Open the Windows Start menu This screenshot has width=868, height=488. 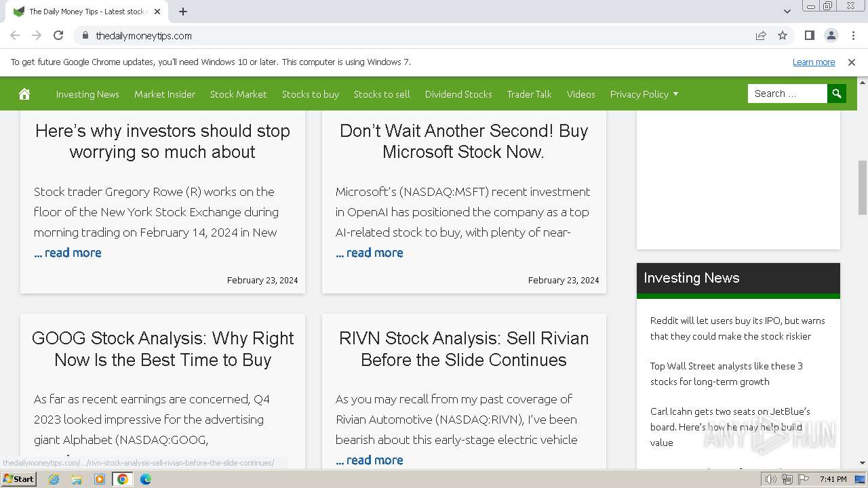18,479
